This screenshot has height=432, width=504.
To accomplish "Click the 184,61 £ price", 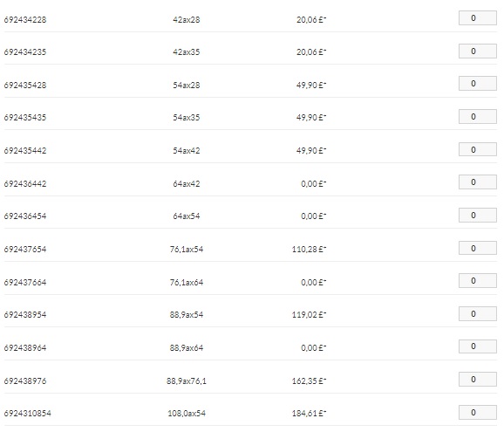I will coord(309,414).
